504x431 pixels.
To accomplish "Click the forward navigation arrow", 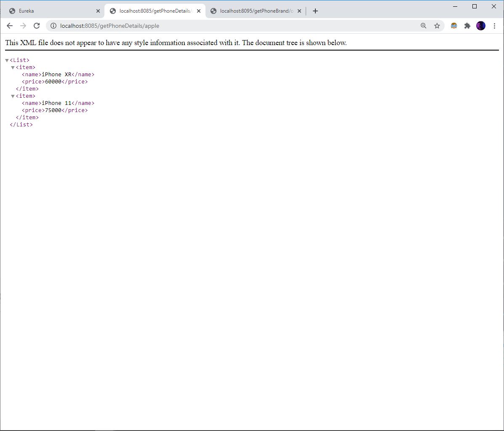I will coord(23,26).
